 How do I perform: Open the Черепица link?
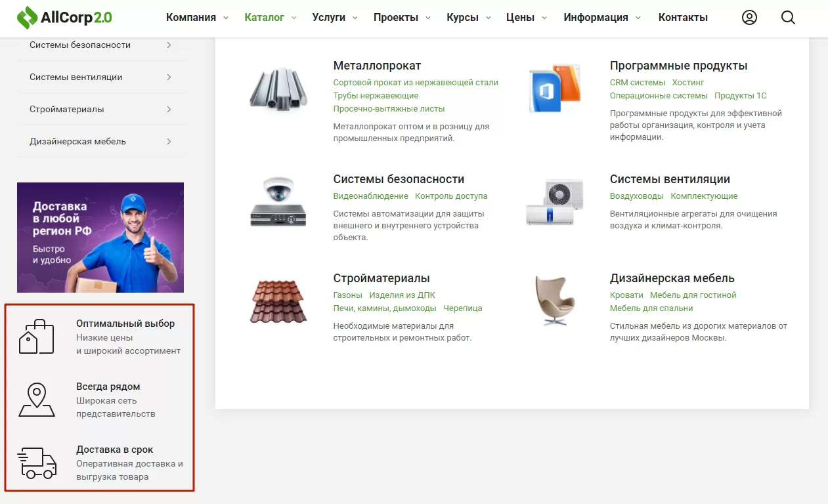coord(462,308)
